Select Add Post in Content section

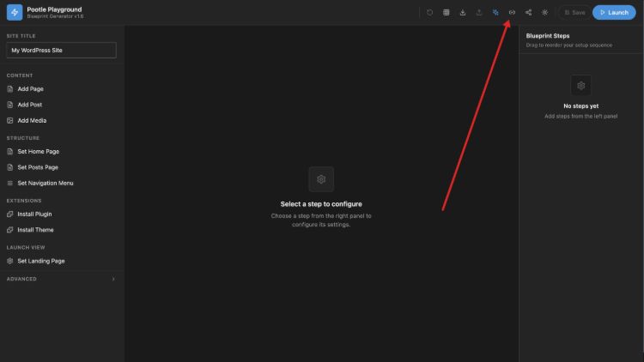pos(61,105)
